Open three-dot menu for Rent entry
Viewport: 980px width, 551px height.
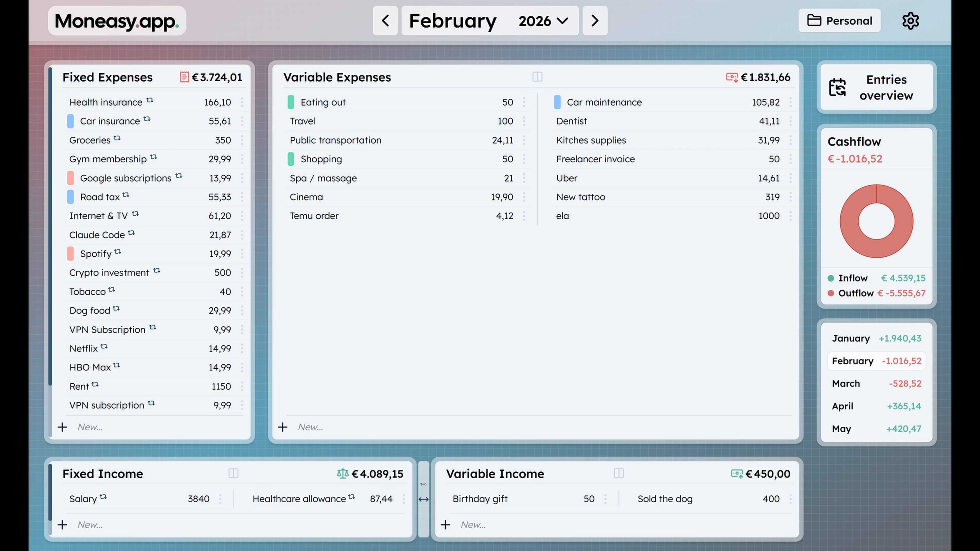pyautogui.click(x=242, y=386)
